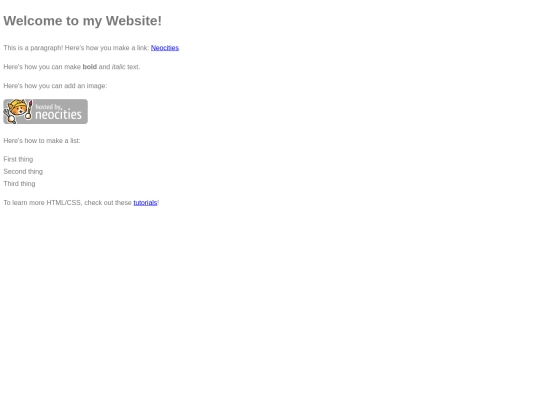Click the large 'neocities' word in the badge

point(59,114)
